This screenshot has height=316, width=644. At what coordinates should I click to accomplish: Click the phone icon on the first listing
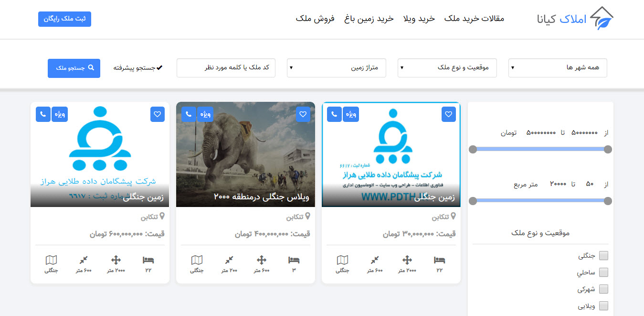(43, 114)
